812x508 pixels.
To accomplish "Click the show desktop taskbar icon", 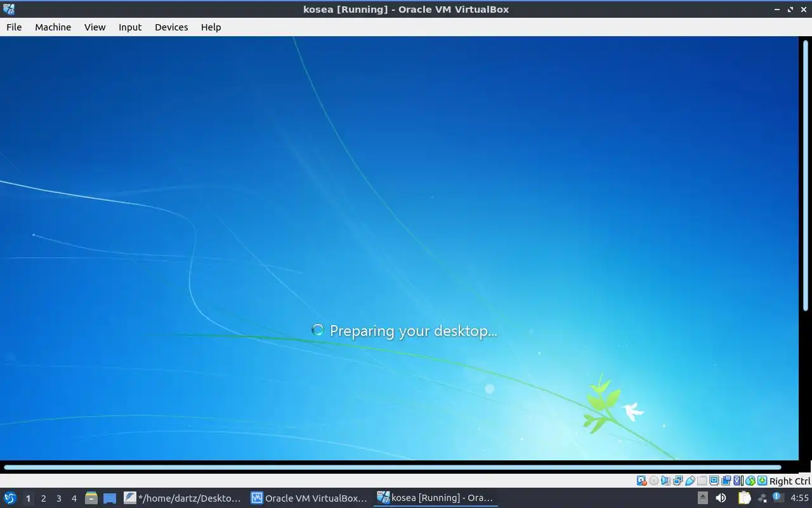I will 110,498.
